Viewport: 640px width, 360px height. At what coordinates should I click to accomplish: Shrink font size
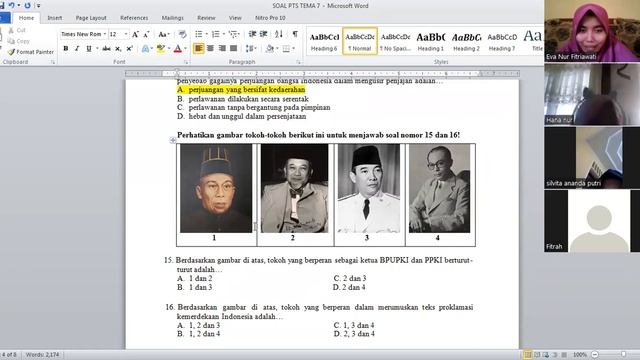146,34
